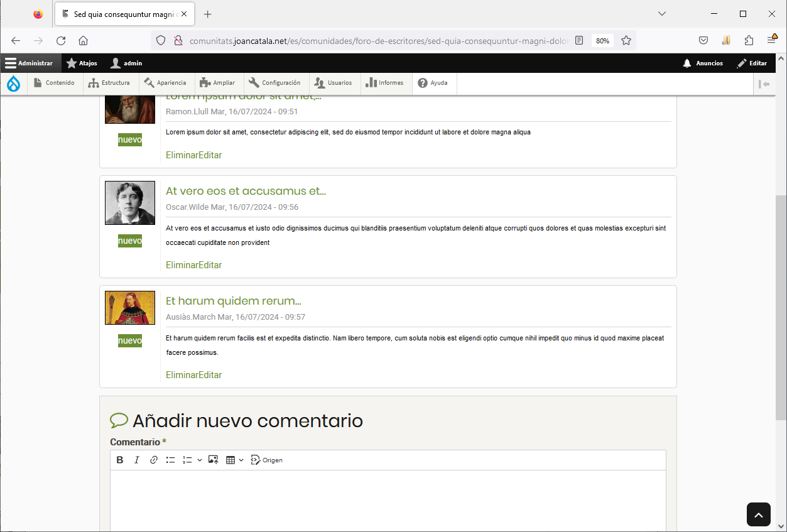
Task: Open Ausiàs.March's avatar picture
Action: tap(130, 308)
